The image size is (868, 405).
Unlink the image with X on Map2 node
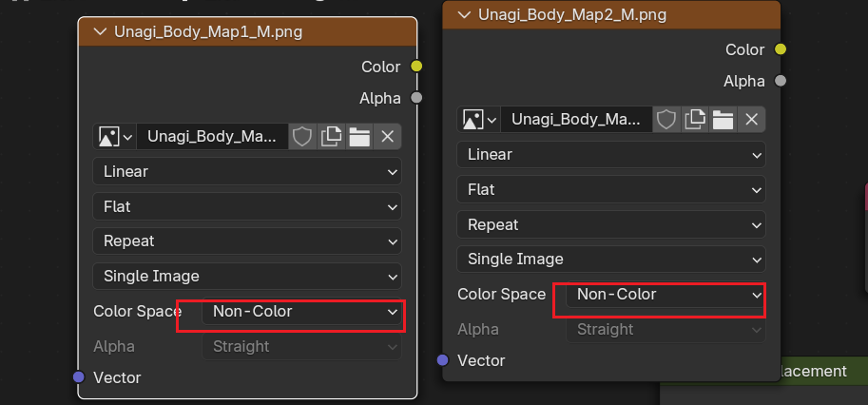(x=751, y=119)
